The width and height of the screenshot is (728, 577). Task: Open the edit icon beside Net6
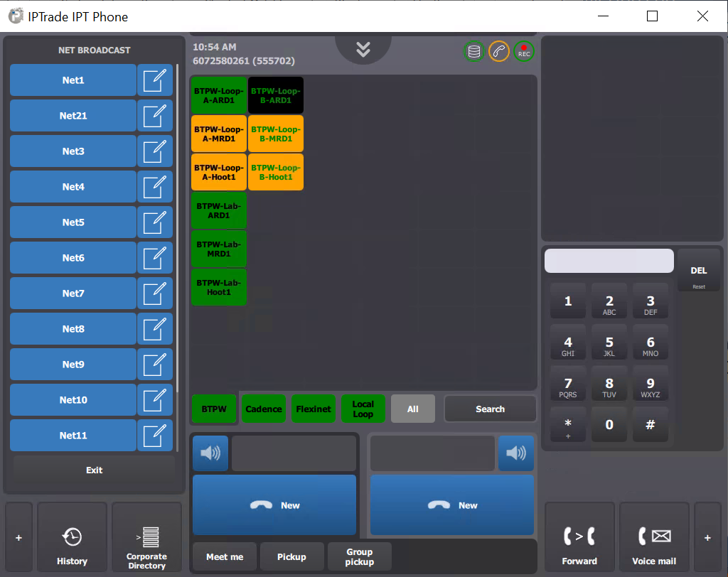pos(155,258)
